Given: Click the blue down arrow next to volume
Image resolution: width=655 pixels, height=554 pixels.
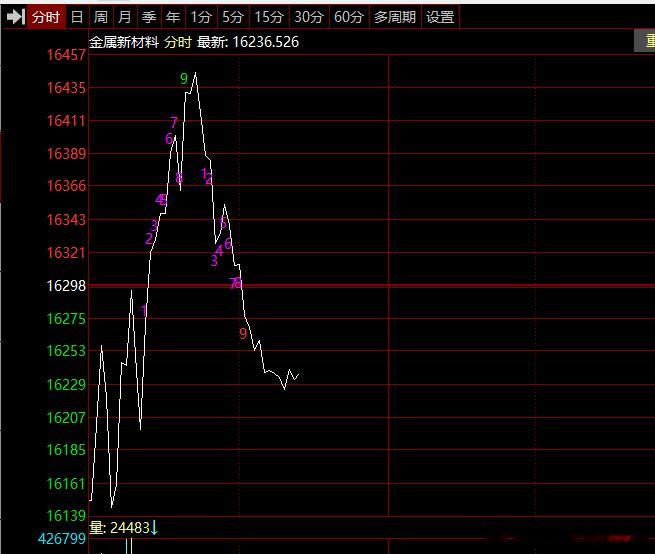Looking at the screenshot, I should (x=154, y=528).
